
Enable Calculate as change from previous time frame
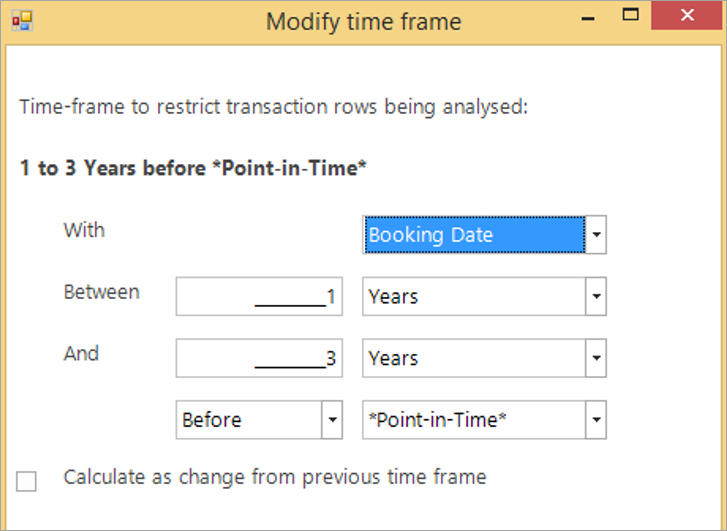(26, 481)
